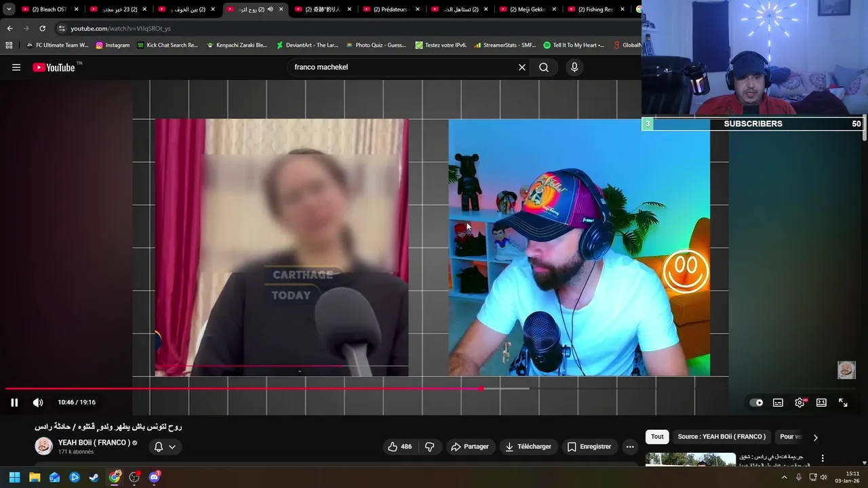
Task: Close the Bleach OST tab
Action: tap(76, 9)
